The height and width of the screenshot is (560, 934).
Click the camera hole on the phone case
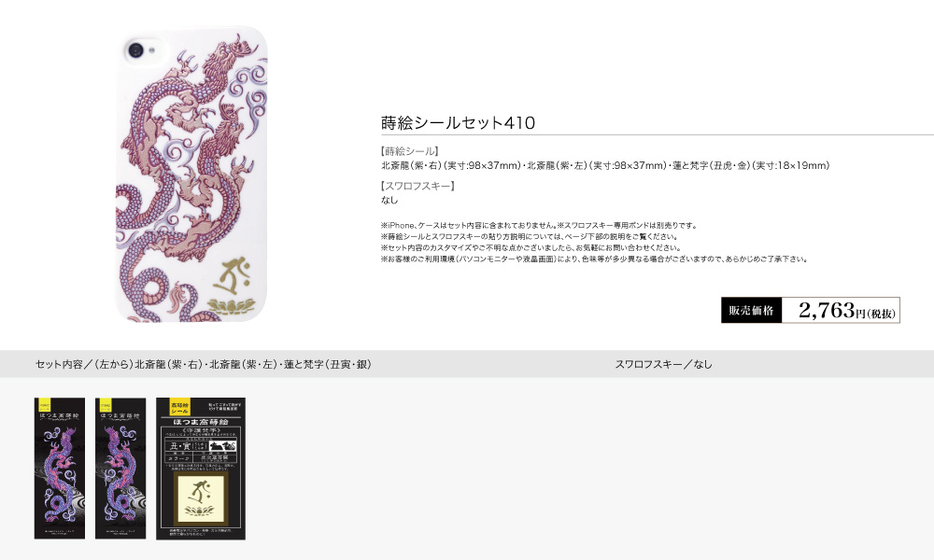(x=135, y=50)
